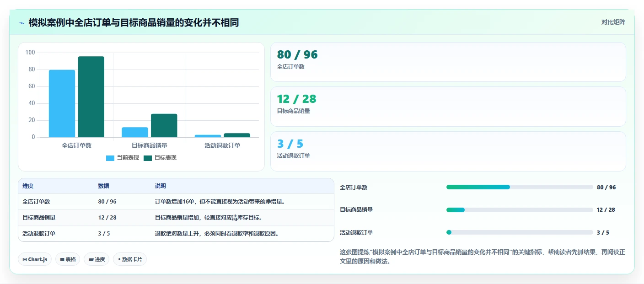The height and width of the screenshot is (284, 644).
Task: Select the 目标商品销量 table row cell
Action: (39, 218)
